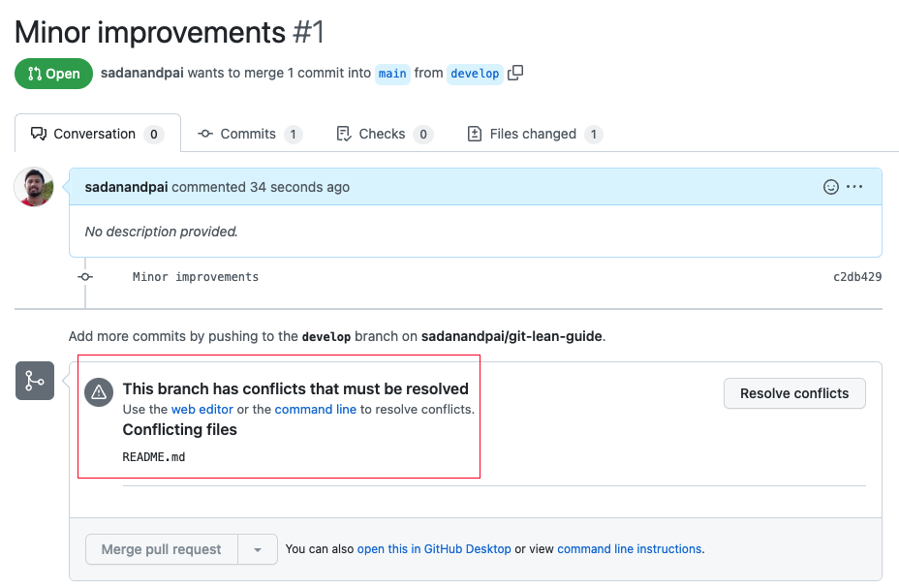Open the Checks tab

tap(384, 134)
